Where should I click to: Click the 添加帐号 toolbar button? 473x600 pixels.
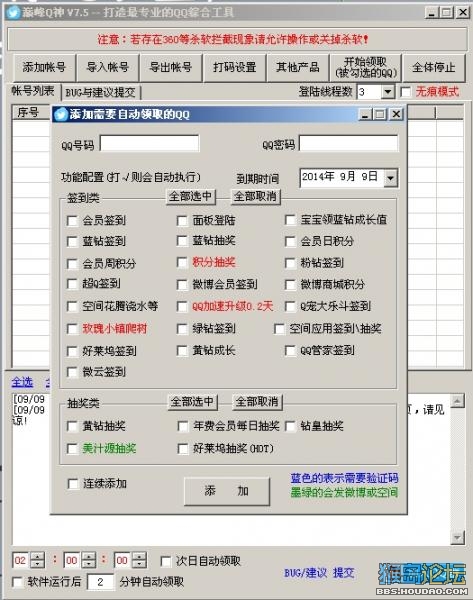coord(44,68)
